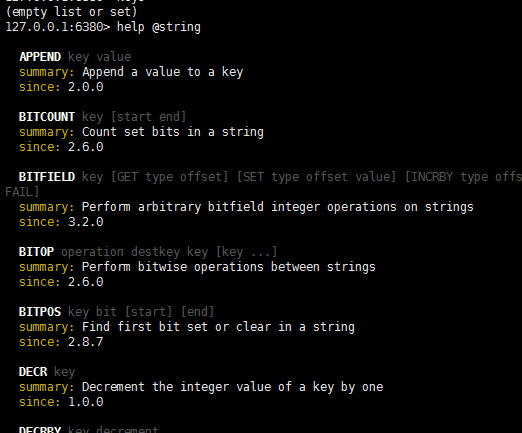Click 'Find first bit set or clear' summary
Screen dimensions: 522x433
[x=218, y=327]
